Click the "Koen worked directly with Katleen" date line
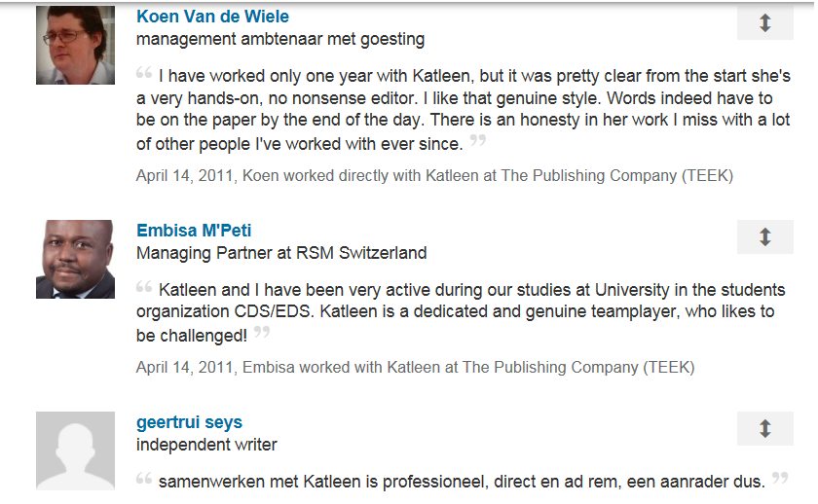This screenshot has height=504, width=818. coord(434,176)
